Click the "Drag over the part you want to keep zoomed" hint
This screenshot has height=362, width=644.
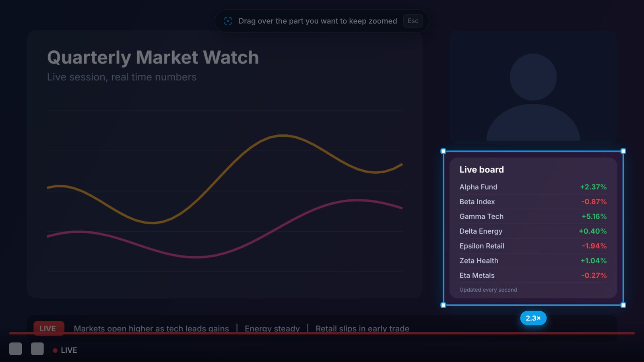318,21
